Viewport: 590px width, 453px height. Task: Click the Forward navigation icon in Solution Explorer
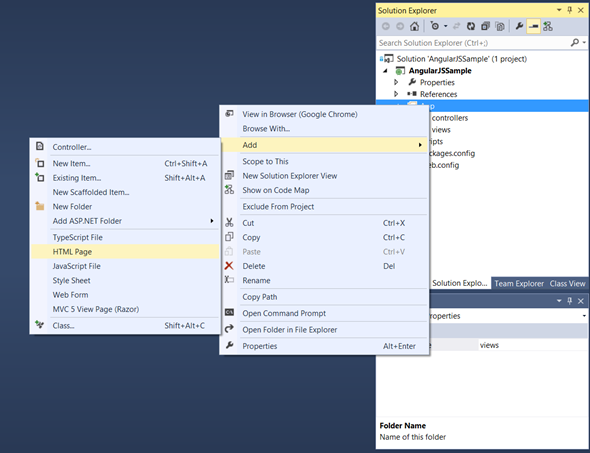[x=400, y=26]
